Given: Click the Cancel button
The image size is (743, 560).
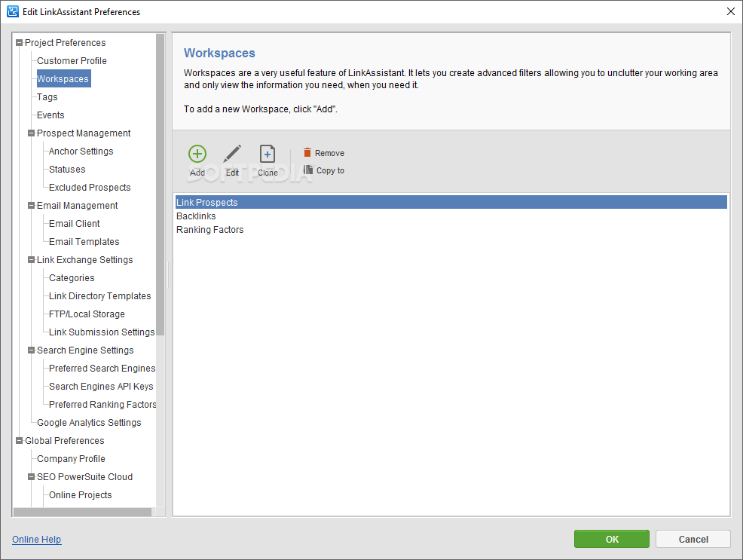Looking at the screenshot, I should [x=693, y=539].
